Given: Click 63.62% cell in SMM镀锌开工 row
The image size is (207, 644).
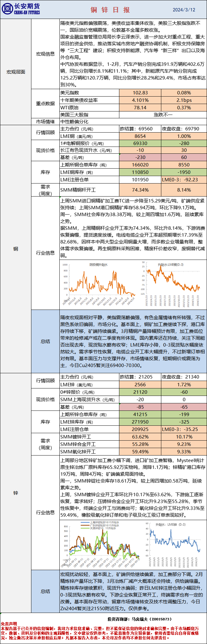Looking at the screenshot, I should (x=140, y=437).
